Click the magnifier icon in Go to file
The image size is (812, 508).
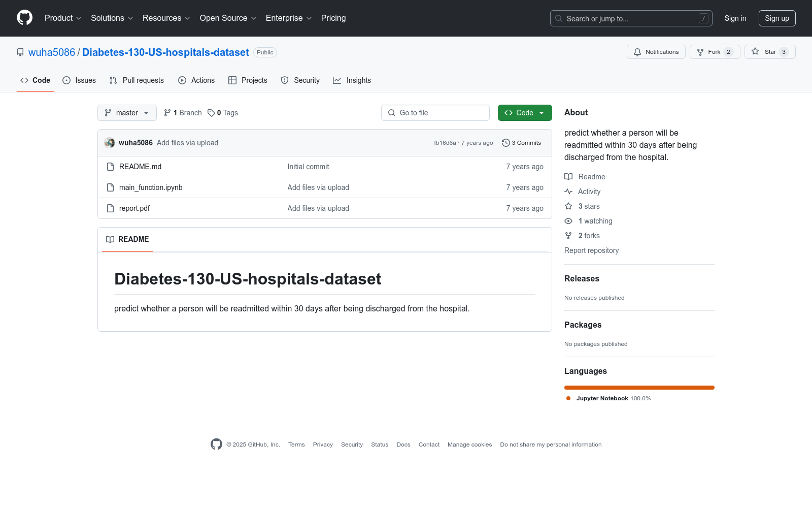[x=392, y=113]
